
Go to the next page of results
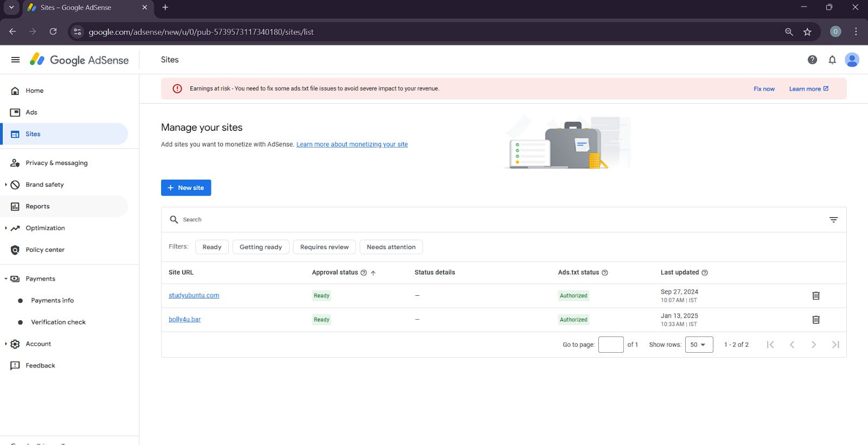[x=814, y=345]
